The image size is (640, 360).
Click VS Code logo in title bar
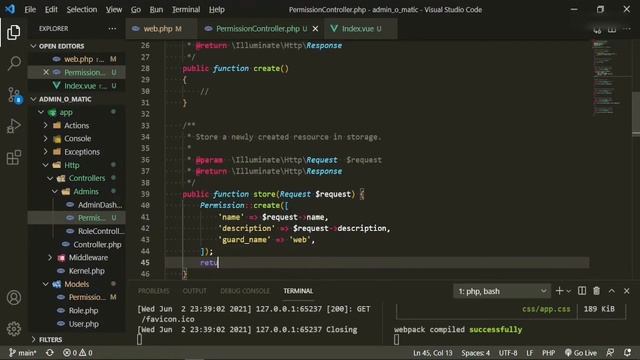tap(10, 9)
